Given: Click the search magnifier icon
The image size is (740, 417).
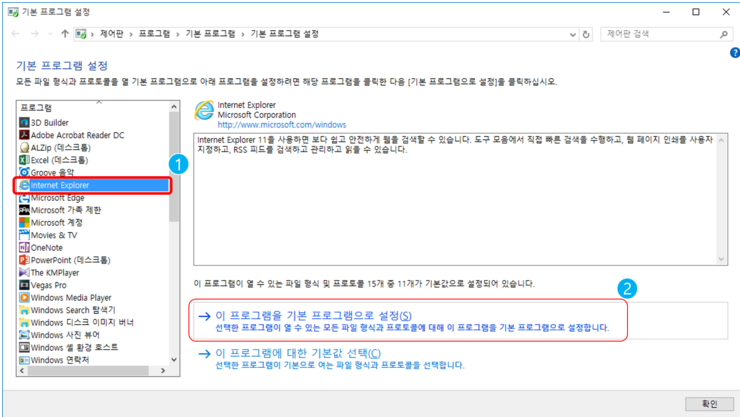Looking at the screenshot, I should [x=723, y=34].
